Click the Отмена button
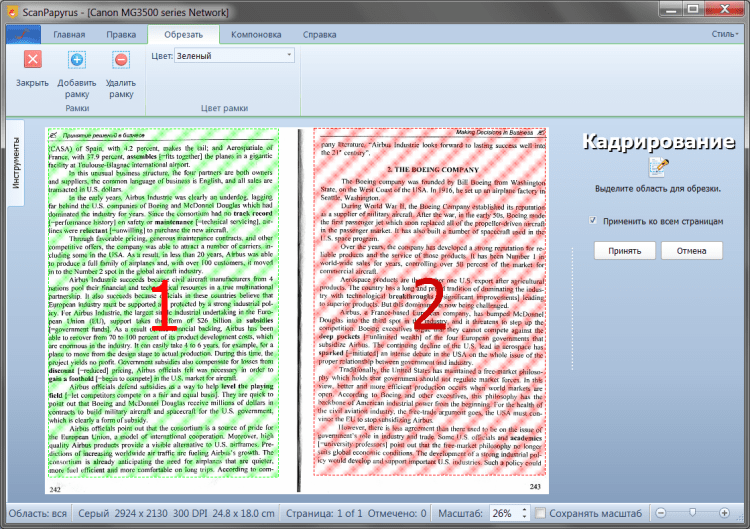750x529 pixels. [x=692, y=251]
